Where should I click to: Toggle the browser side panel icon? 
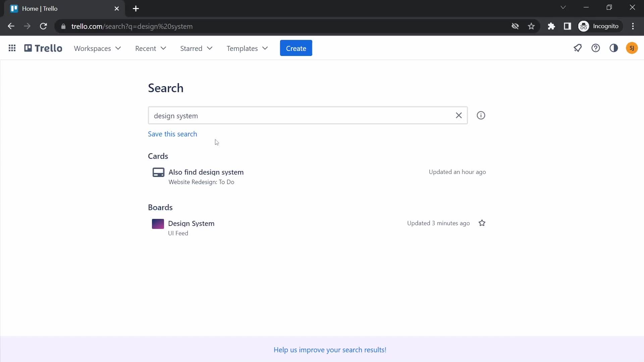click(568, 26)
